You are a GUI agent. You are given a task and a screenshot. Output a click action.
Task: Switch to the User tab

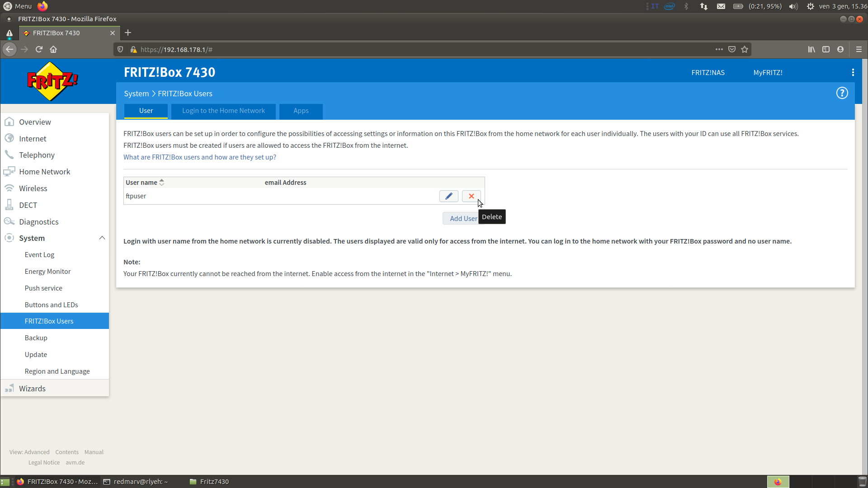click(146, 111)
